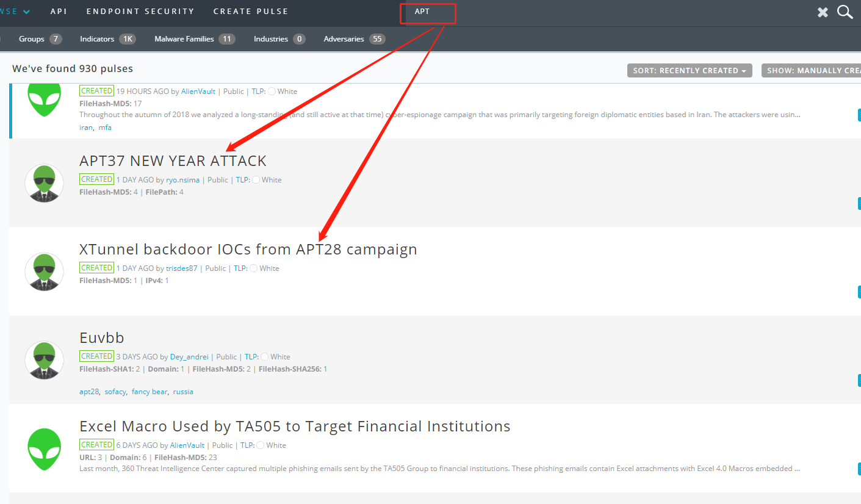861x504 pixels.
Task: Open the Sort: Recently Created dropdown
Action: [x=690, y=71]
